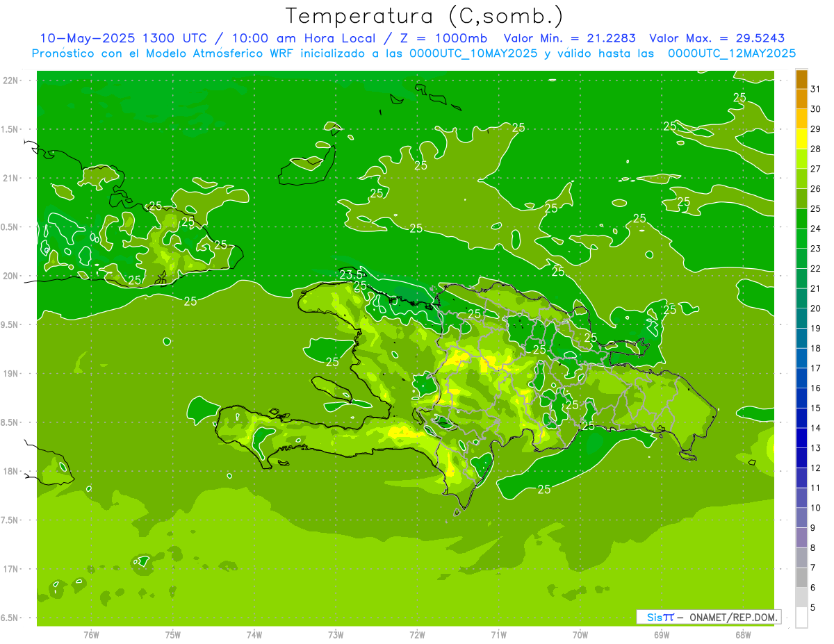
Task: Click the '7.5N' latitude label
Action: coord(10,520)
